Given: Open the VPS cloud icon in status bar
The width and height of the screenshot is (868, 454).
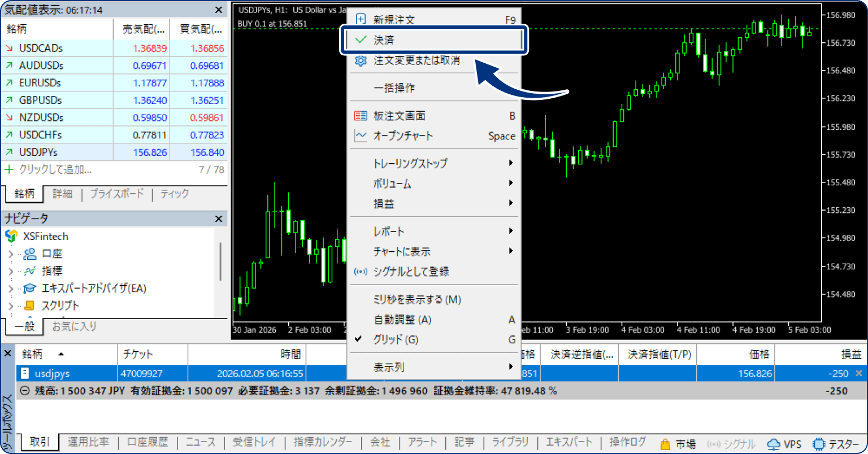Looking at the screenshot, I should click(774, 444).
